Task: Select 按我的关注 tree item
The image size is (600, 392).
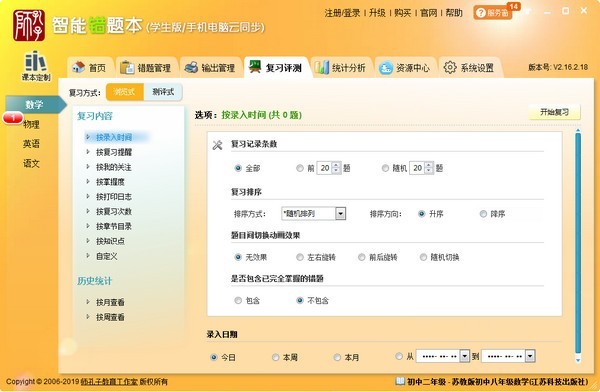Action: 114,167
